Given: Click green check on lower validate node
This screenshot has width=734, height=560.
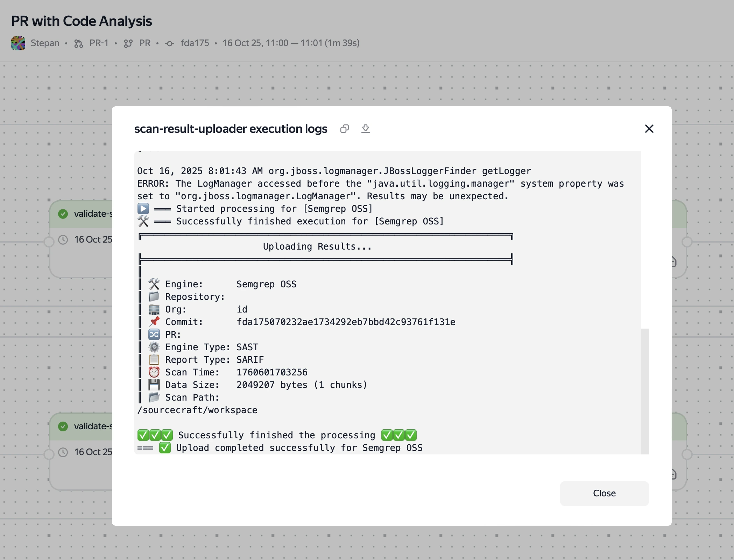Looking at the screenshot, I should click(63, 426).
